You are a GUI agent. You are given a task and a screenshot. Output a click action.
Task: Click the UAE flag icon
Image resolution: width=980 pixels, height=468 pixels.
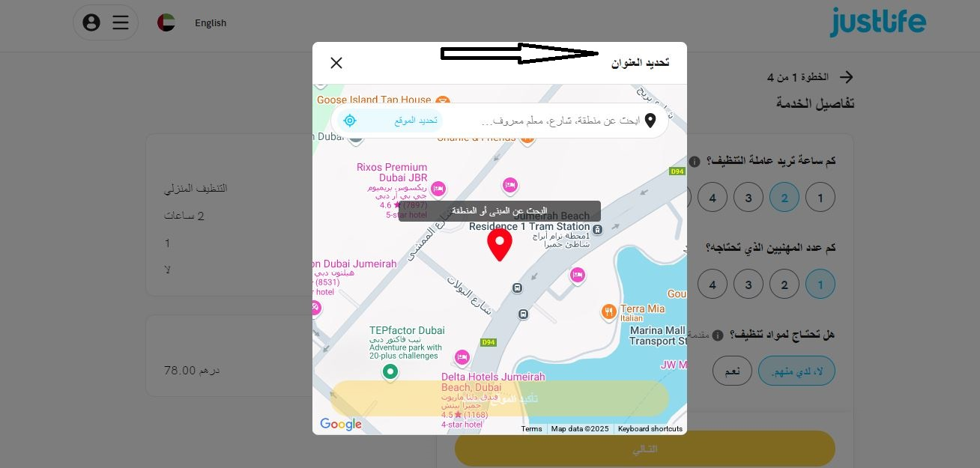166,22
